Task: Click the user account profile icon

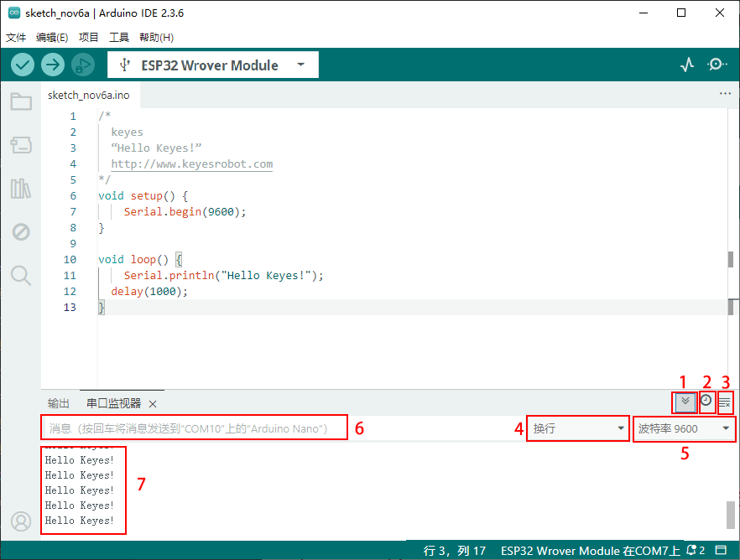Action: pos(21,521)
